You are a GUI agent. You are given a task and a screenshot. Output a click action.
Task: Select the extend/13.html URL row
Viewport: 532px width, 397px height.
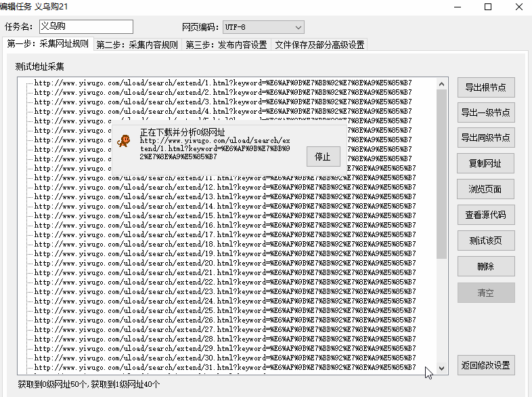225,196
